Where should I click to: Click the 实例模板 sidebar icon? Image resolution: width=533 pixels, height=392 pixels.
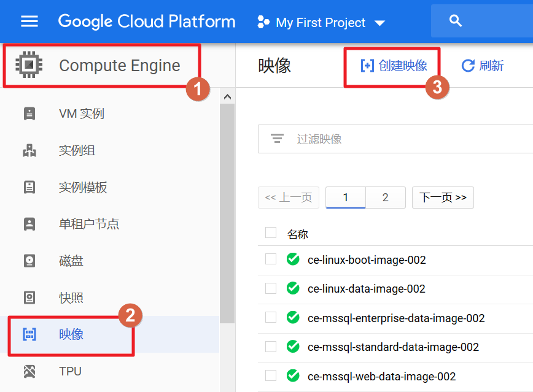click(x=29, y=187)
